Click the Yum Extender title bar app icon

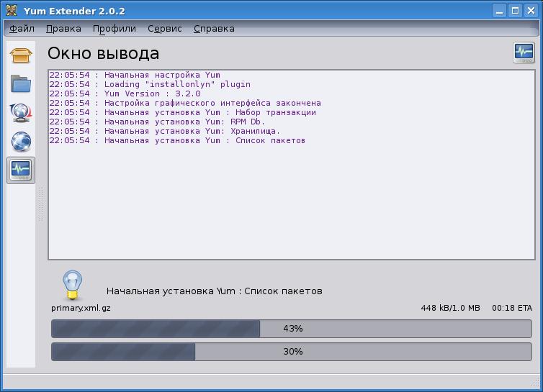tap(12, 10)
